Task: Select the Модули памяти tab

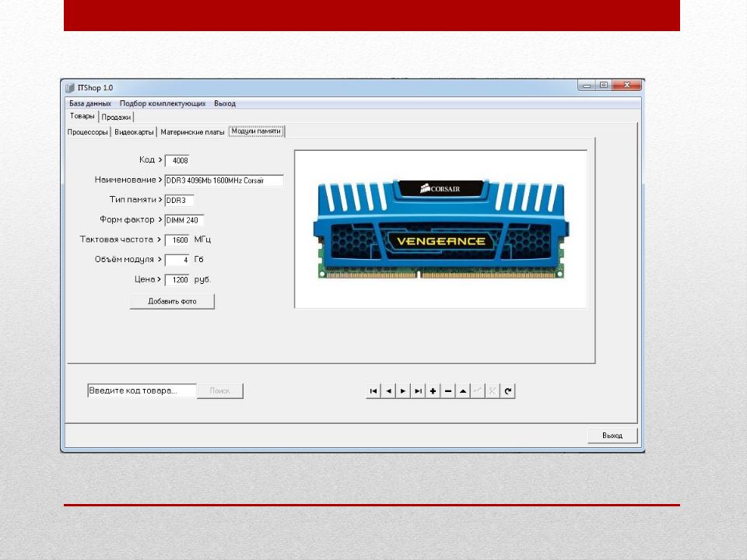Action: click(256, 131)
